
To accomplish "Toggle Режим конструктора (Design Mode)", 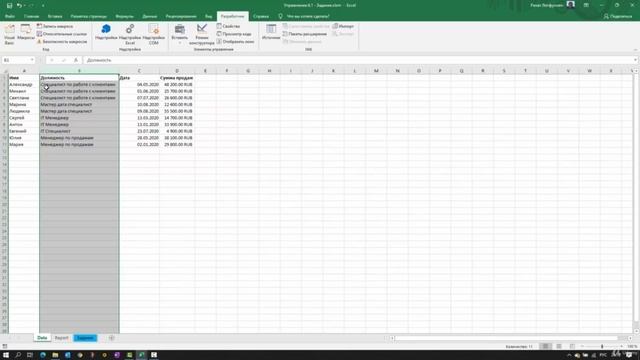I will tap(202, 34).
